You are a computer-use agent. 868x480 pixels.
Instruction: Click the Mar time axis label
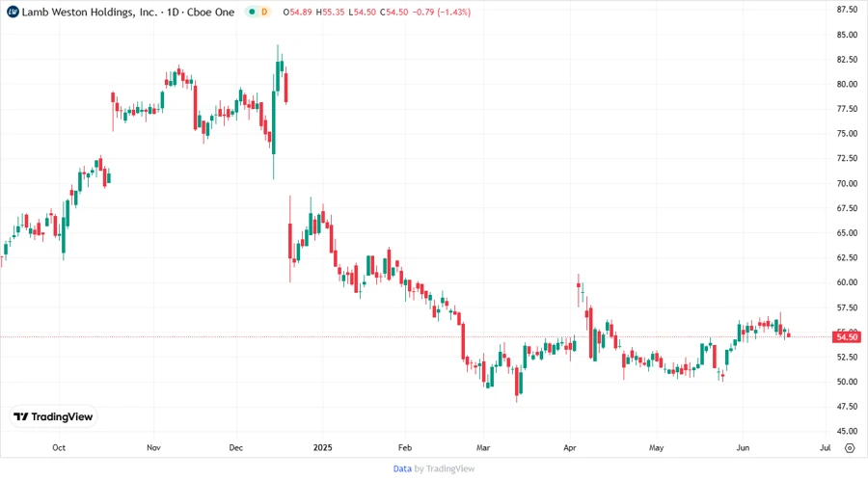coord(483,447)
